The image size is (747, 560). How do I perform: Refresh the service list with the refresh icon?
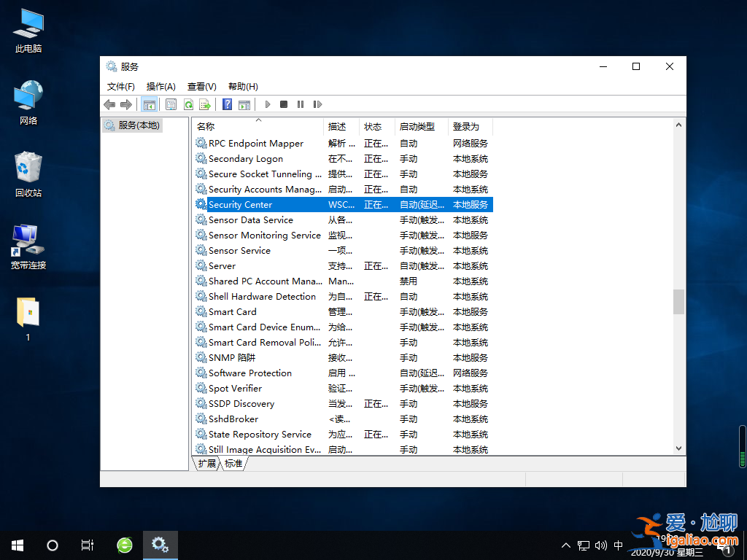coord(188,104)
